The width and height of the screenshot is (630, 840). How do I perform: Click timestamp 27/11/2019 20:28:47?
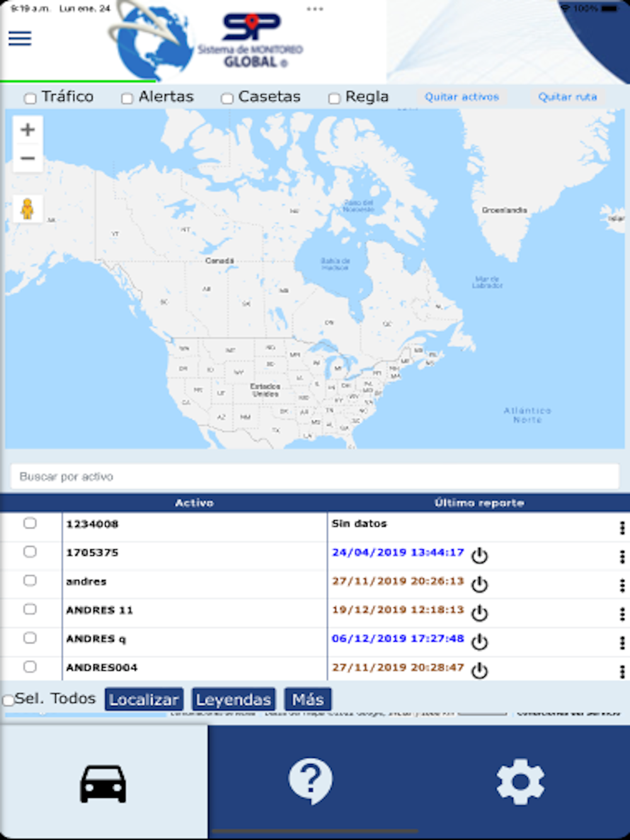pyautogui.click(x=398, y=667)
